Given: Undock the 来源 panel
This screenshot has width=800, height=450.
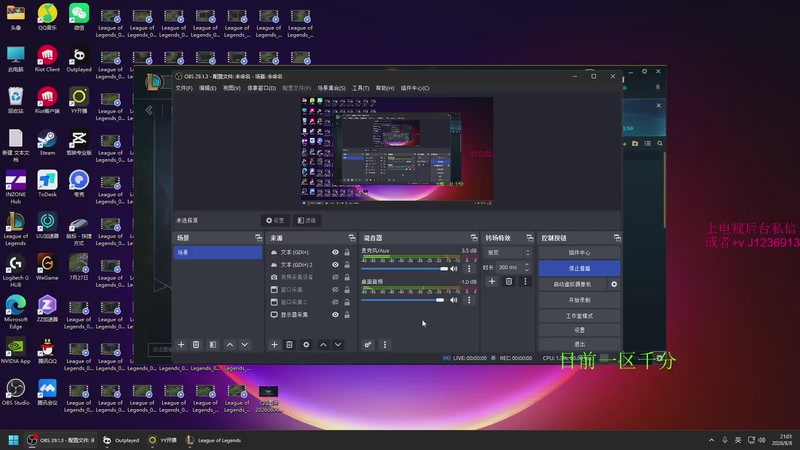Looking at the screenshot, I should pyautogui.click(x=352, y=238).
